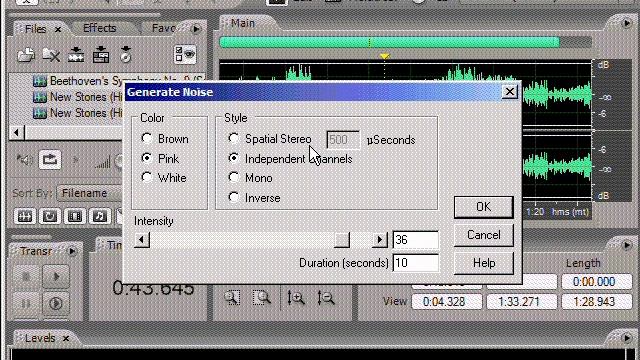Select Brown noise color
Image resolution: width=640 pixels, height=360 pixels.
(147, 138)
